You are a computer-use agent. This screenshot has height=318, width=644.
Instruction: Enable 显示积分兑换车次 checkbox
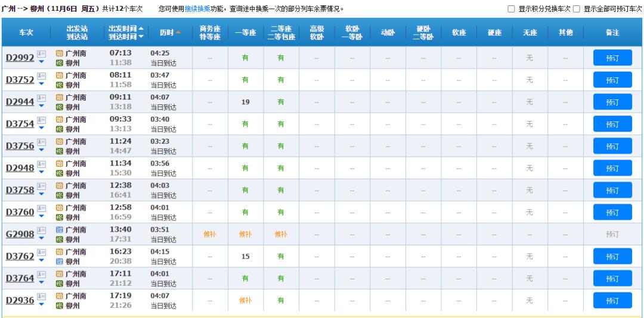click(x=511, y=9)
